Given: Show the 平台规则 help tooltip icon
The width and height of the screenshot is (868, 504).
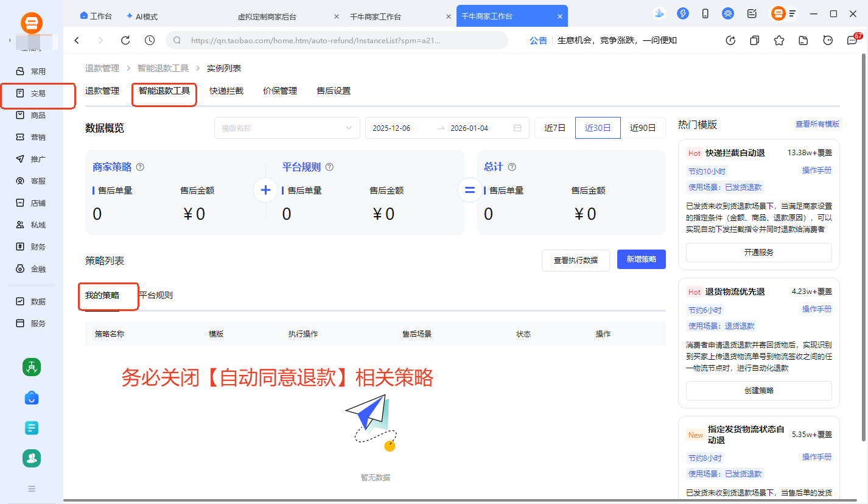Looking at the screenshot, I should 329,167.
